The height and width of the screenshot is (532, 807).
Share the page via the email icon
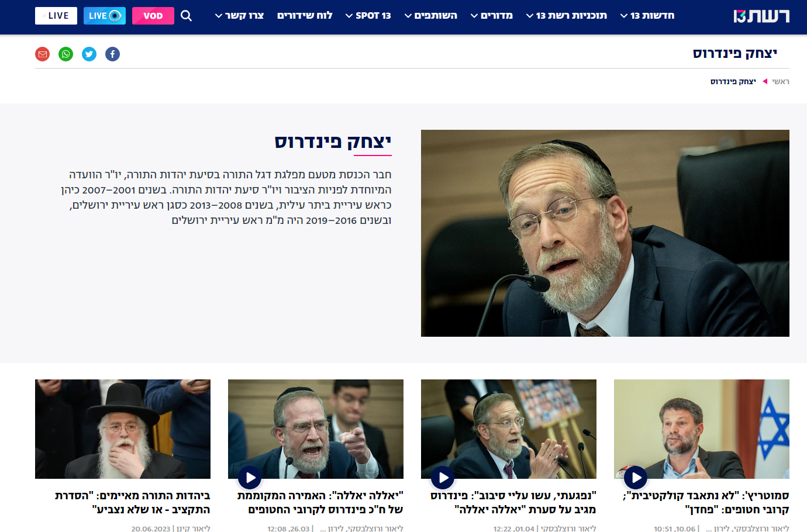tap(43, 54)
